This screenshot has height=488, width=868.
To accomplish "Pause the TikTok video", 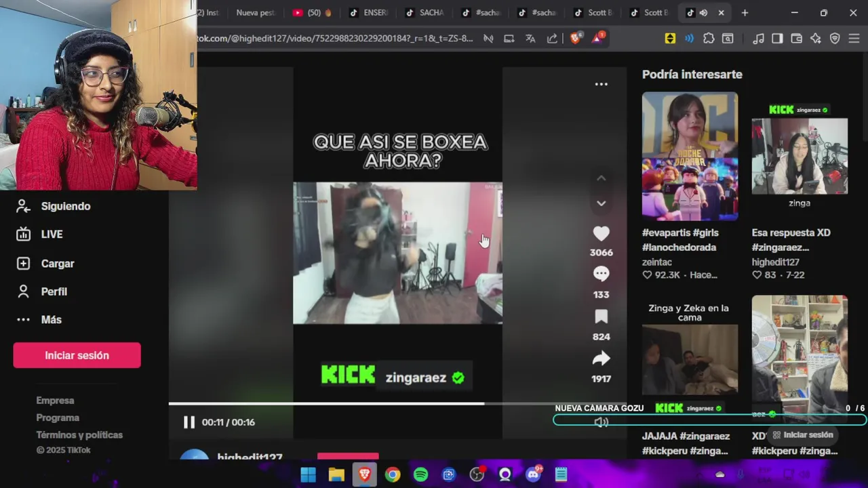I will [189, 422].
